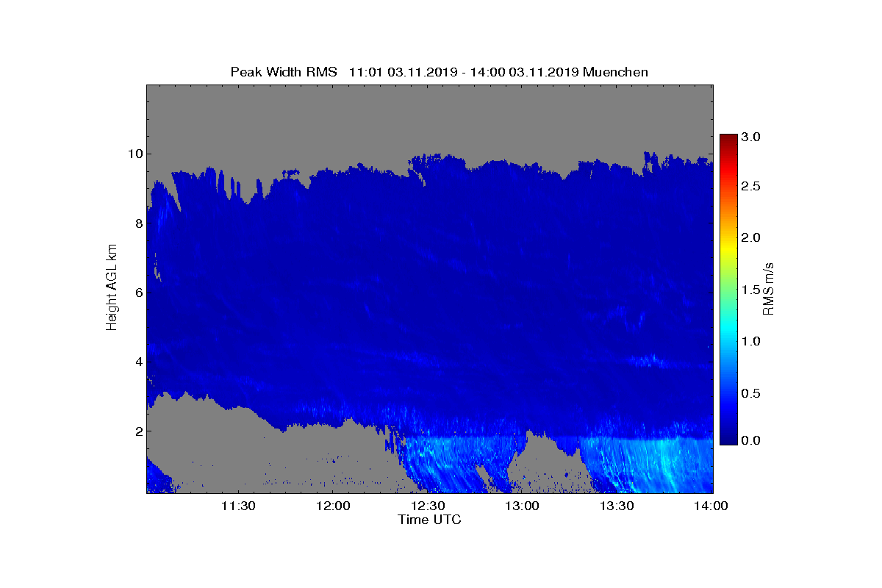
Task: Click the '13:00' time axis label
Action: tap(523, 506)
